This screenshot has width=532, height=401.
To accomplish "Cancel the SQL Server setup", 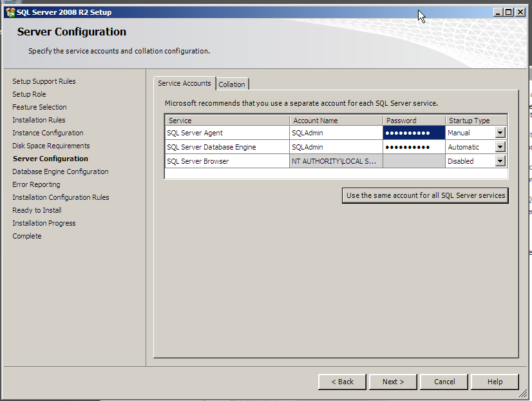I will pos(444,382).
